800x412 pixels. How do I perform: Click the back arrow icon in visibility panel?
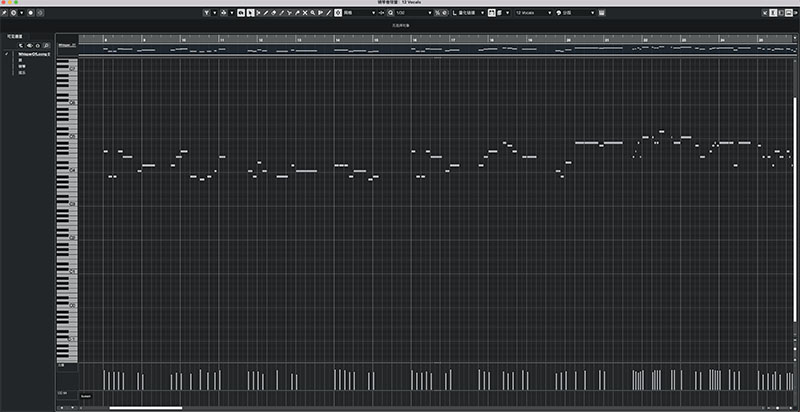coord(21,45)
